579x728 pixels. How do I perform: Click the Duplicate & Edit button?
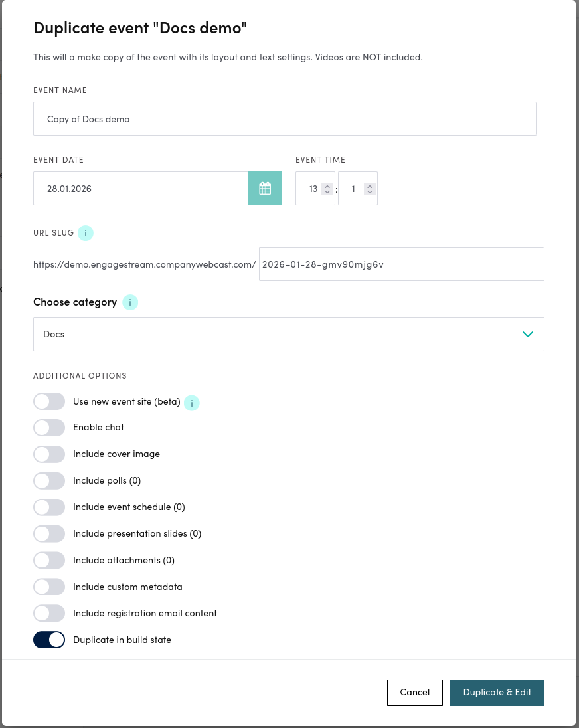(497, 692)
